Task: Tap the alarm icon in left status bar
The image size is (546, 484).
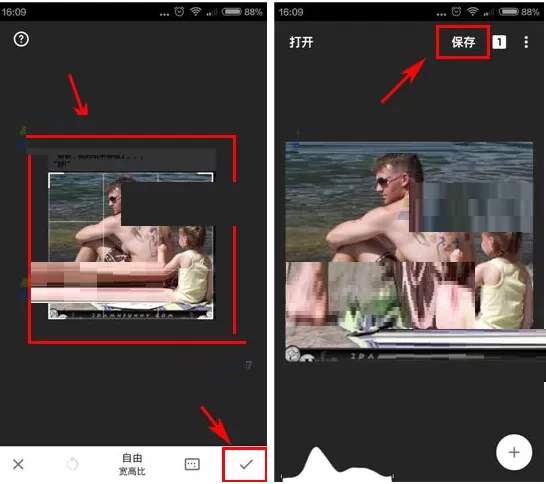Action: pos(179,11)
